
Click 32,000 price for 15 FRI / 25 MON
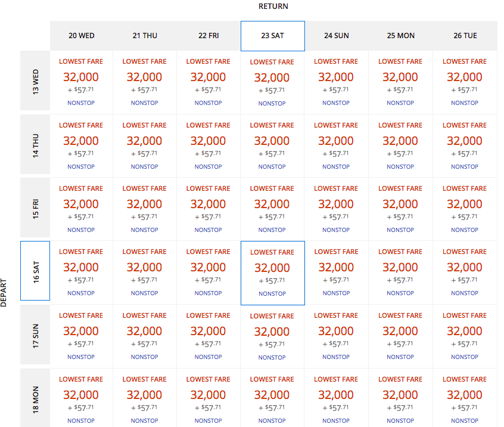[x=400, y=204]
